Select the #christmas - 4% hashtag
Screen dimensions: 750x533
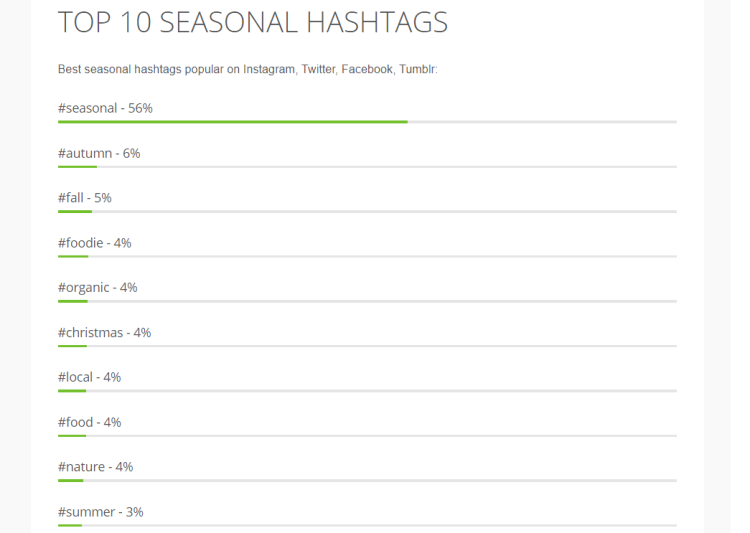(104, 333)
